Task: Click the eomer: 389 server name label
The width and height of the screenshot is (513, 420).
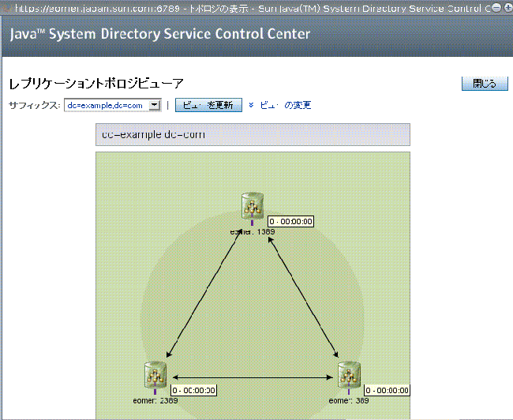Action: (349, 400)
